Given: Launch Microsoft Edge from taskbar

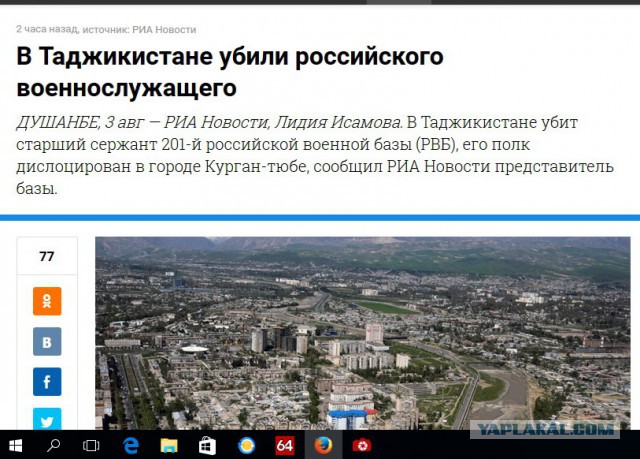Looking at the screenshot, I should (x=131, y=445).
